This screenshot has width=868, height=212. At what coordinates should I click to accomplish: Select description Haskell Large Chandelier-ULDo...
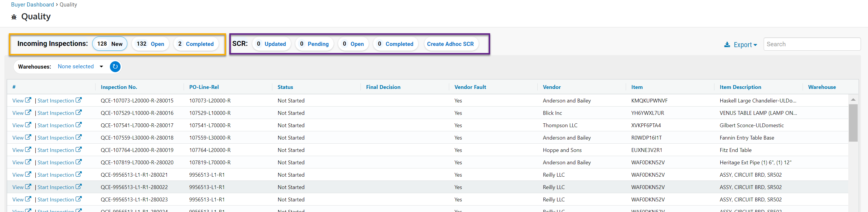(x=758, y=101)
